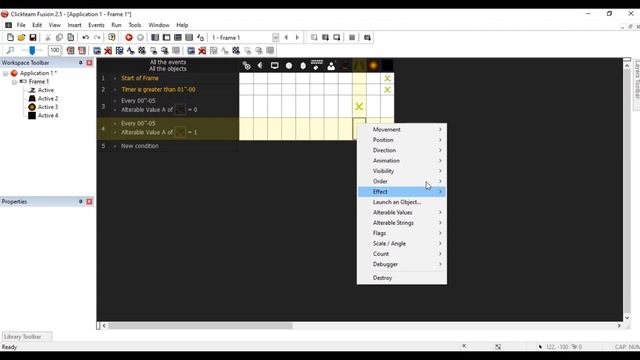This screenshot has width=640, height=360.
Task: Click the horizontal scrollbar thumb
Action: [x=200, y=326]
